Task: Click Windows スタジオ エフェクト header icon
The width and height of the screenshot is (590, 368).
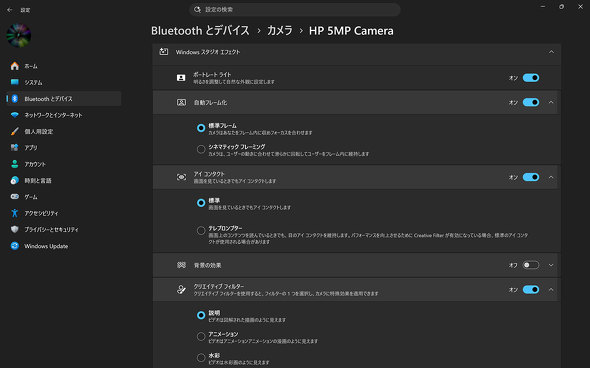Action: (x=164, y=52)
